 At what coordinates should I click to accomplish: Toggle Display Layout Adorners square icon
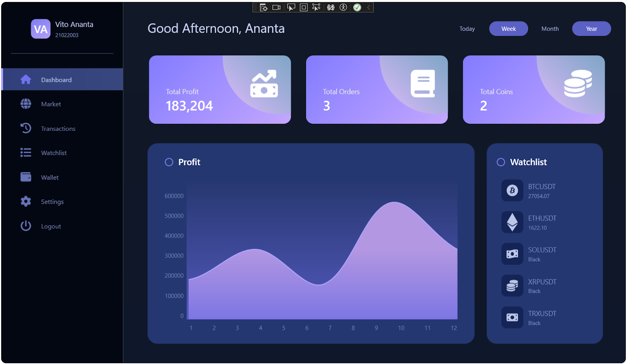pyautogui.click(x=304, y=7)
